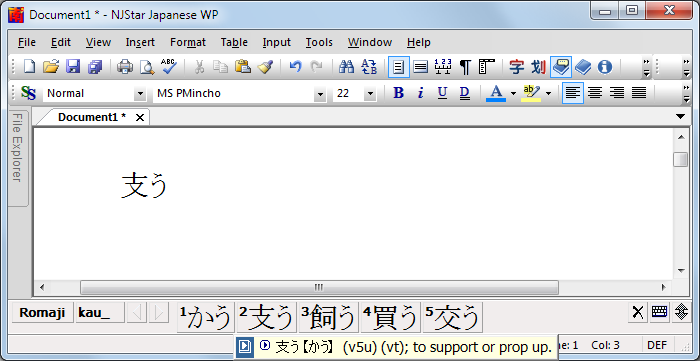700x362 pixels.
Task: Toggle Double underline formatting
Action: (464, 93)
